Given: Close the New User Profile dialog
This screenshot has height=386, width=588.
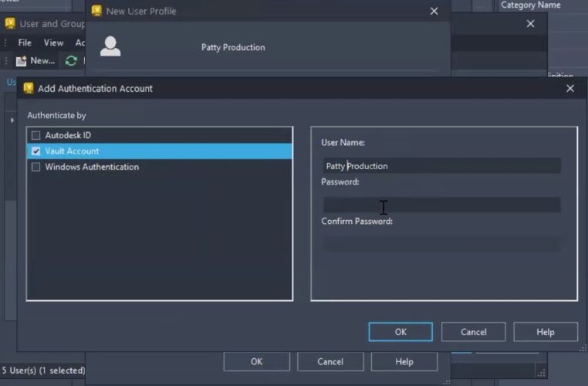Looking at the screenshot, I should (434, 12).
